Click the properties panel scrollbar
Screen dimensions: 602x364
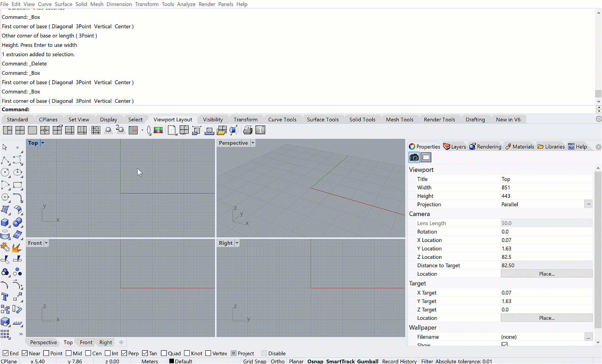click(x=598, y=249)
